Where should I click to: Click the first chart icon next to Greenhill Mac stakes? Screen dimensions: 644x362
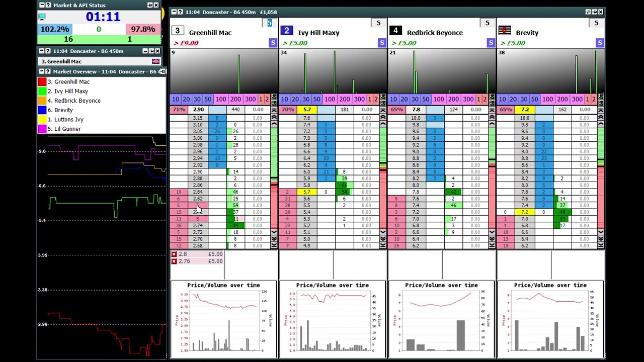click(274, 97)
